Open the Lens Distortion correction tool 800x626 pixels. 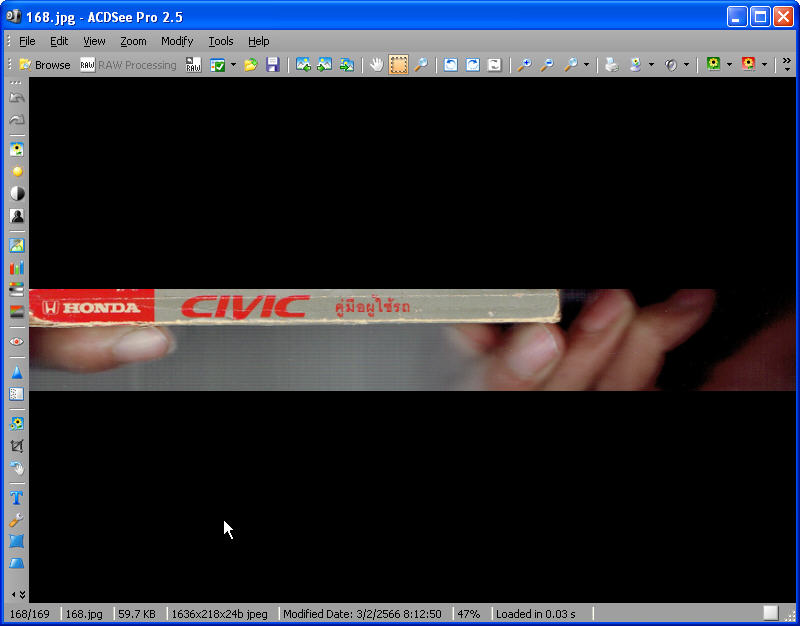(16, 541)
